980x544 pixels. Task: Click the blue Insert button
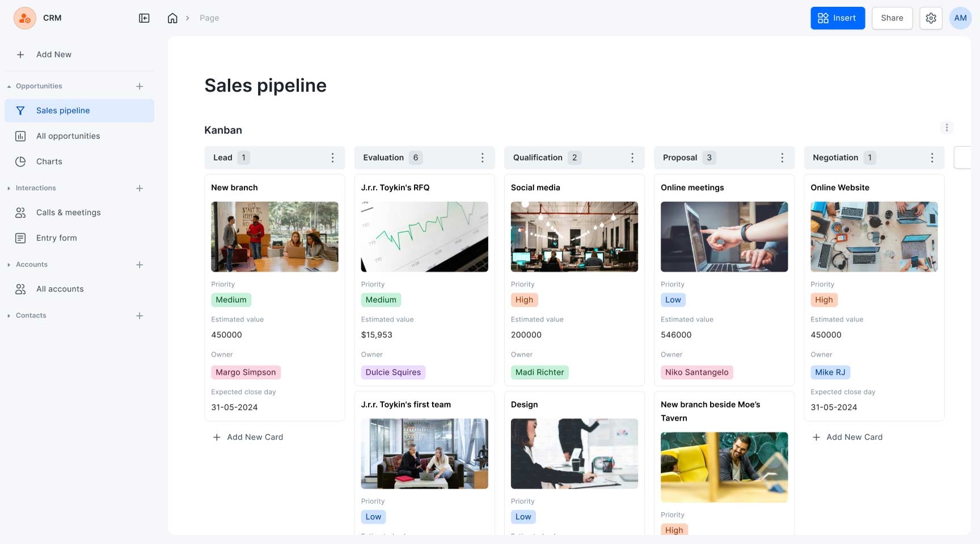[837, 18]
